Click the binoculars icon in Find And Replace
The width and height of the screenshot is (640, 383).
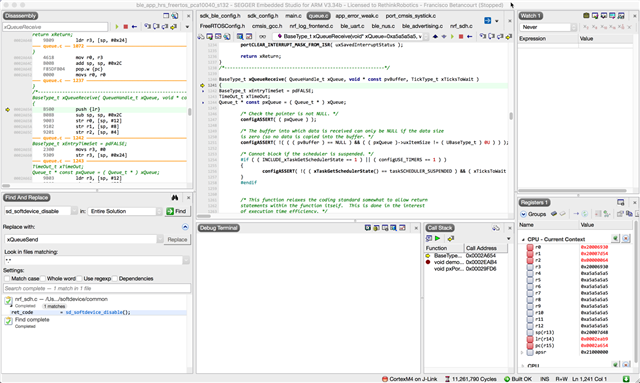pyautogui.click(x=175, y=198)
